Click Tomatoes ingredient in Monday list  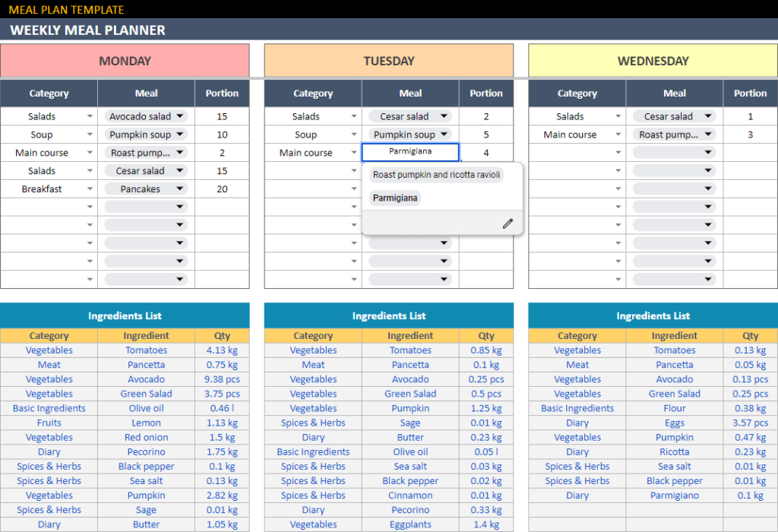pyautogui.click(x=146, y=350)
